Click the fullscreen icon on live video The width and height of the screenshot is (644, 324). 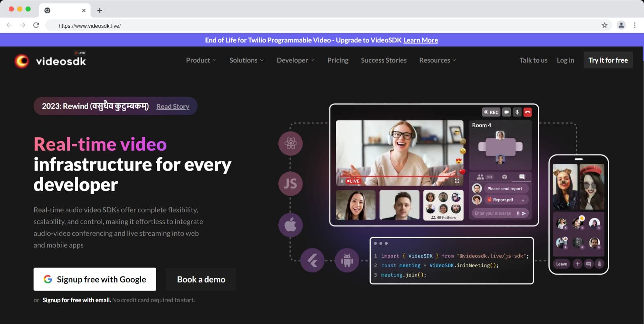coord(457,181)
